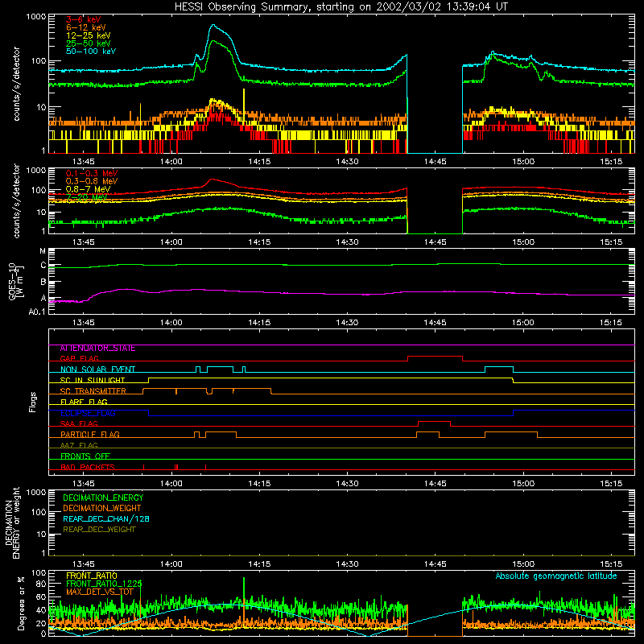Click the FLARE_FLAG label
644x644 pixels.
click(x=84, y=402)
